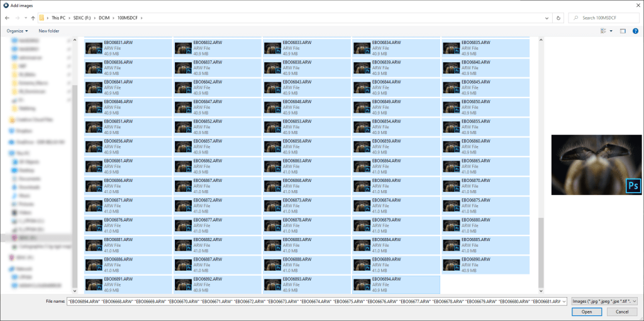Toggle the preview pane button

[x=623, y=30]
